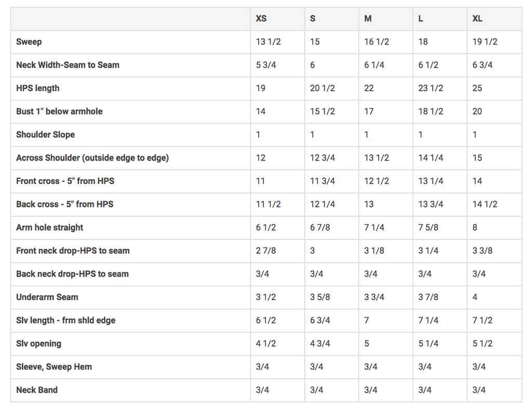Screen dimensions: 532x411
Task: Select the XL column header
Action: coord(477,19)
